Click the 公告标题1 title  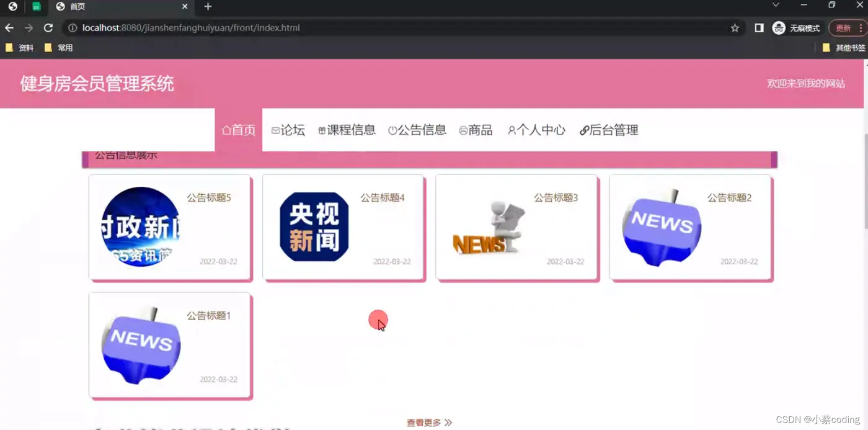pyautogui.click(x=209, y=316)
